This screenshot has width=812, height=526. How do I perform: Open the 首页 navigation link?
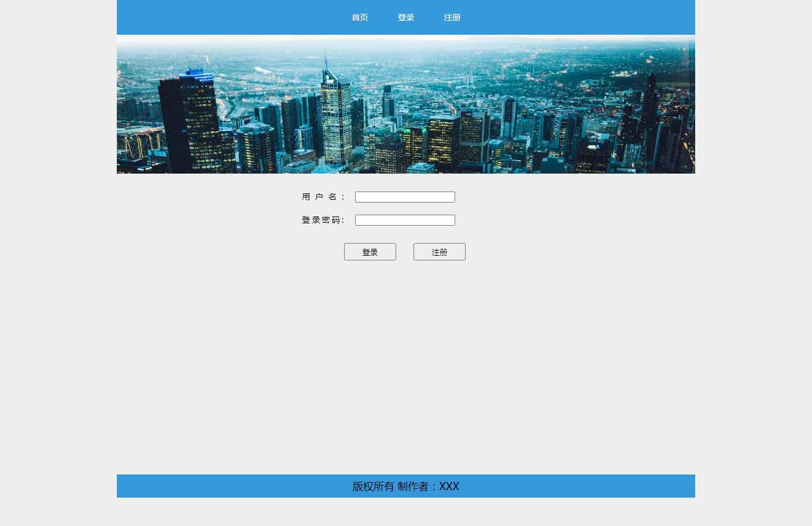coord(360,17)
